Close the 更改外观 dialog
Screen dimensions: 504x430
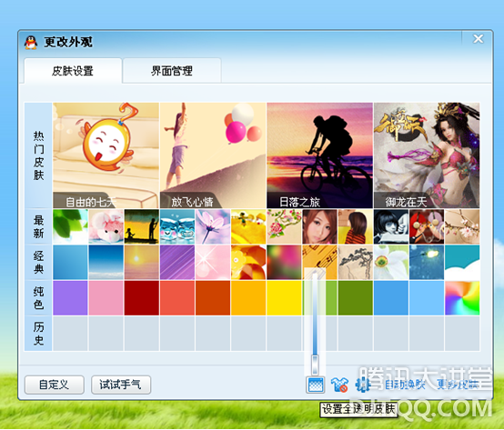click(x=479, y=38)
